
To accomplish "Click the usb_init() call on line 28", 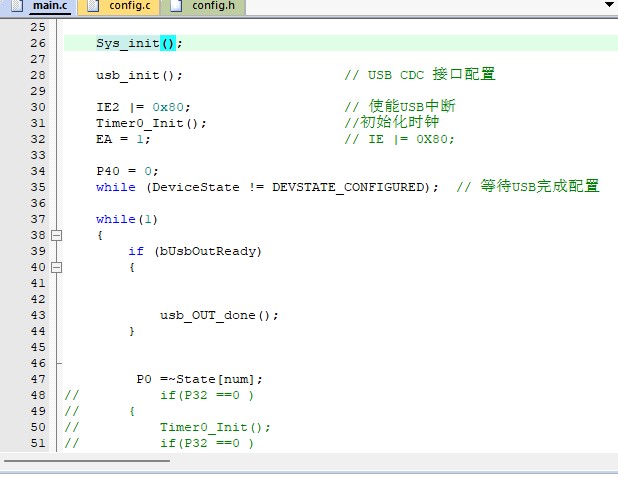I will pyautogui.click(x=139, y=75).
